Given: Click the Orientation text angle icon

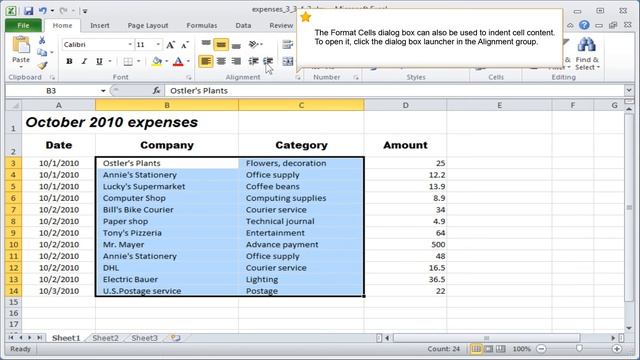Looking at the screenshot, I should 254,44.
